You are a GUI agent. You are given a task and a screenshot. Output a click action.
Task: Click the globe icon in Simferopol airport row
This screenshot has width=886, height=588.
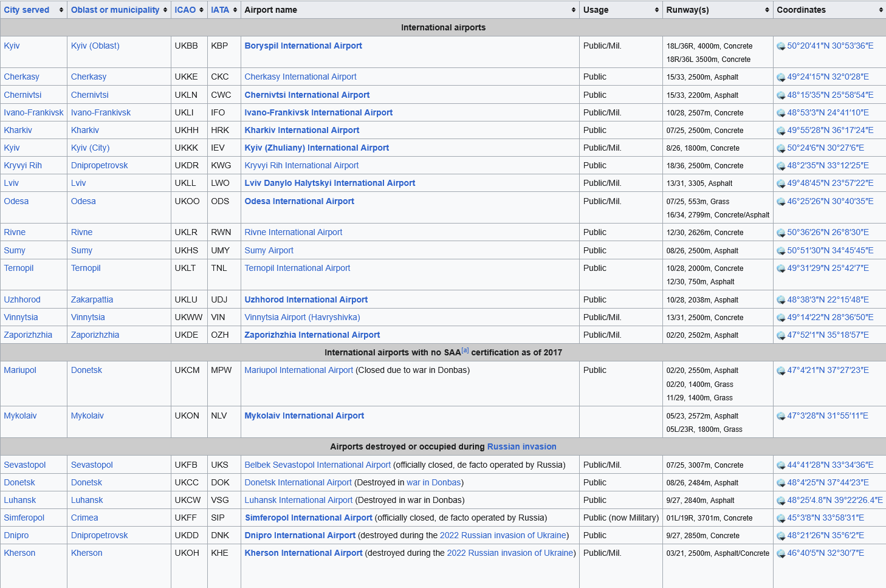click(x=781, y=518)
